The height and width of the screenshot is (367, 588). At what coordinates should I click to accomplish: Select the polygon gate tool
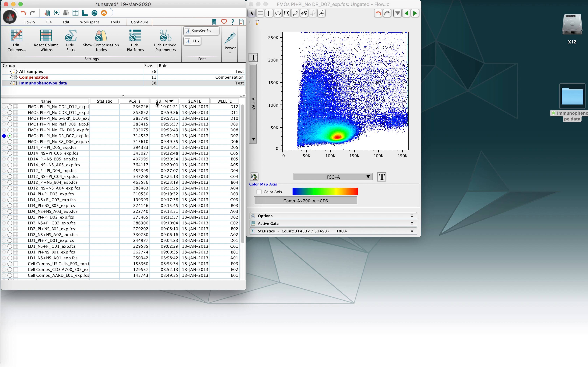tap(286, 13)
